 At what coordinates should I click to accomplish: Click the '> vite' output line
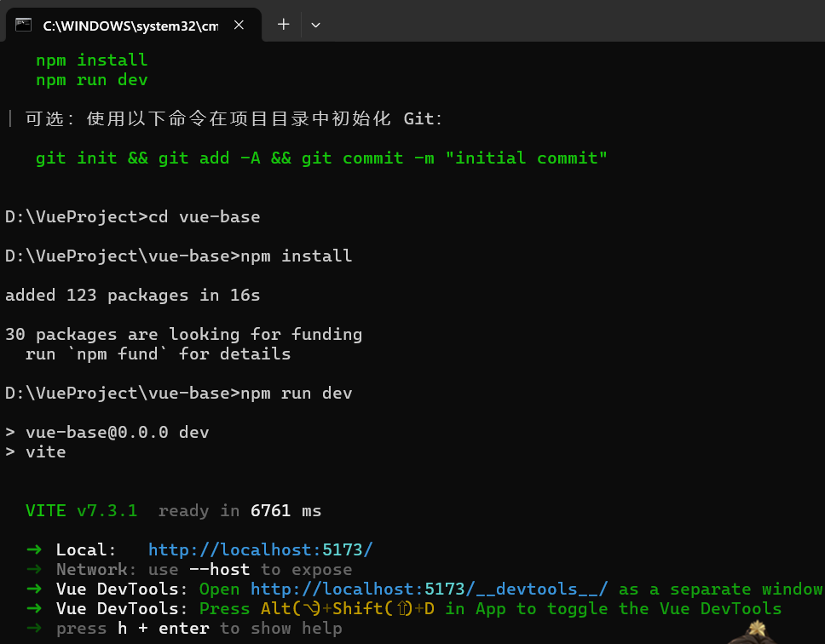pyautogui.click(x=36, y=452)
